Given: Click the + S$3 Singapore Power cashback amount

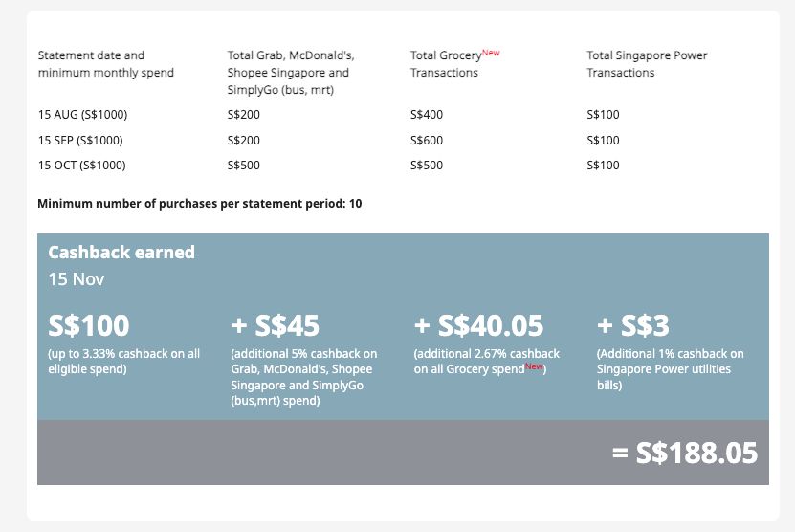Looking at the screenshot, I should tap(632, 325).
